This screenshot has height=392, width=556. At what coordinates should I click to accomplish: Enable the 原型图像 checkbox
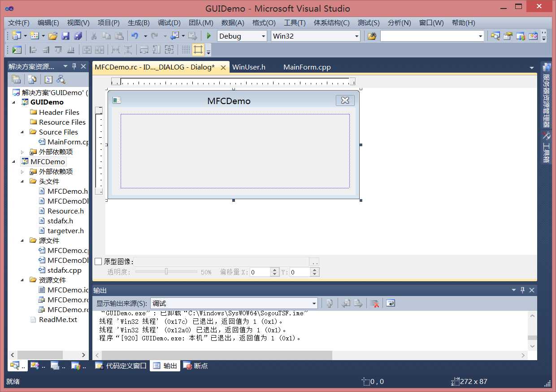pos(98,261)
